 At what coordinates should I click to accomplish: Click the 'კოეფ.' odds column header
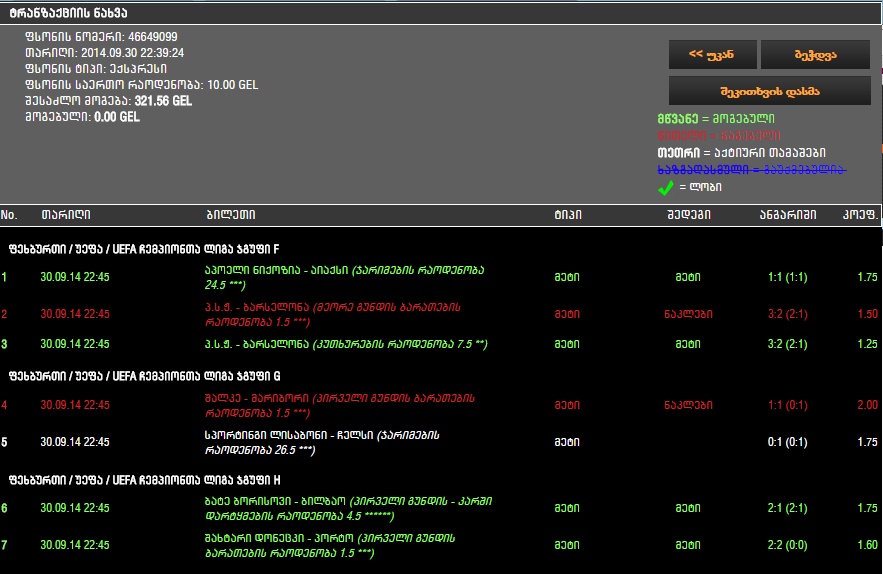pyautogui.click(x=860, y=215)
